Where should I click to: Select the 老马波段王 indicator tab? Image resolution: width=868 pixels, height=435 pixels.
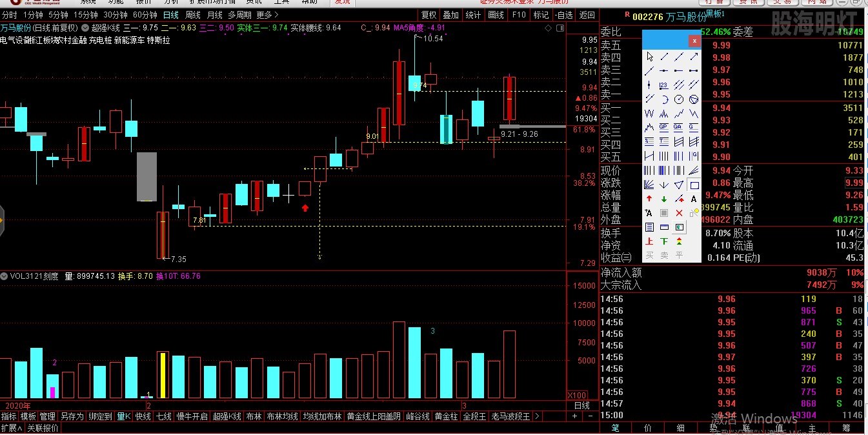click(x=510, y=416)
